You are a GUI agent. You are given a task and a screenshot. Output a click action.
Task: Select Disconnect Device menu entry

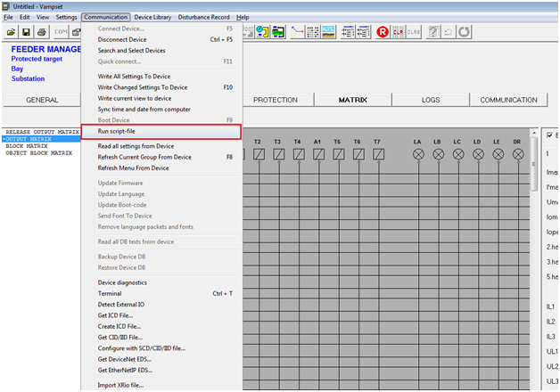161,39
